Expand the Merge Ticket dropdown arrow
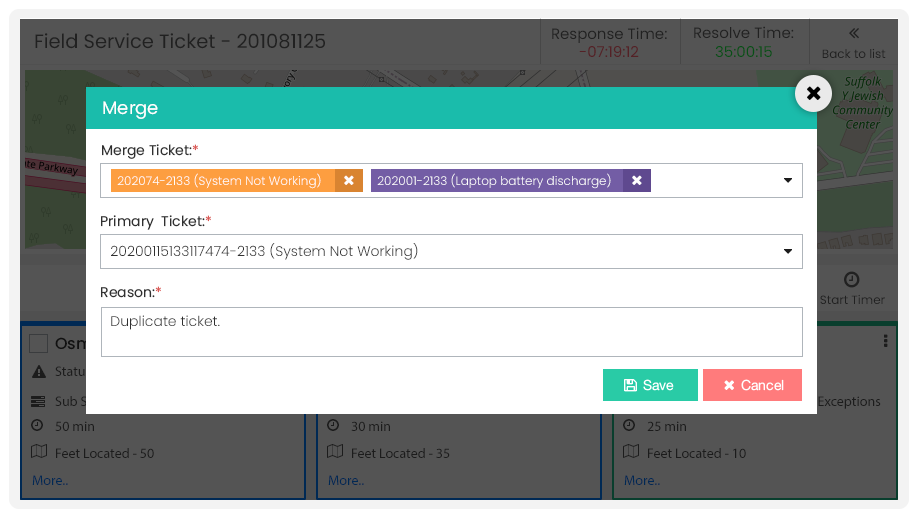 pos(788,180)
